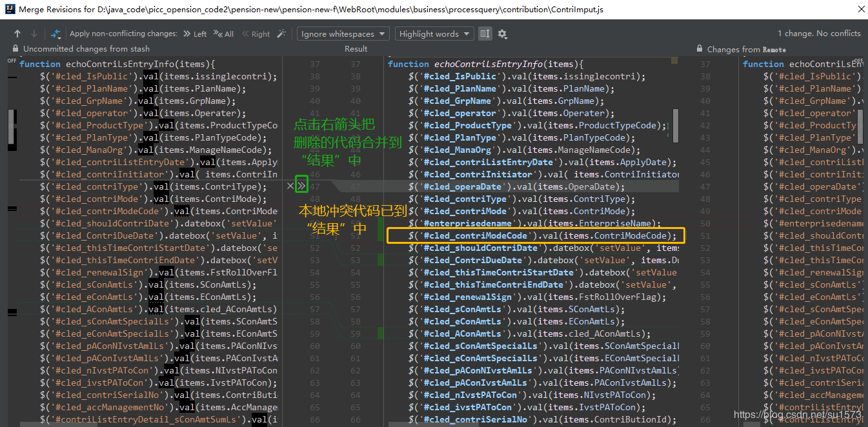Click the magic wand resolve conflicts icon
This screenshot has height=427, width=868.
(x=281, y=34)
